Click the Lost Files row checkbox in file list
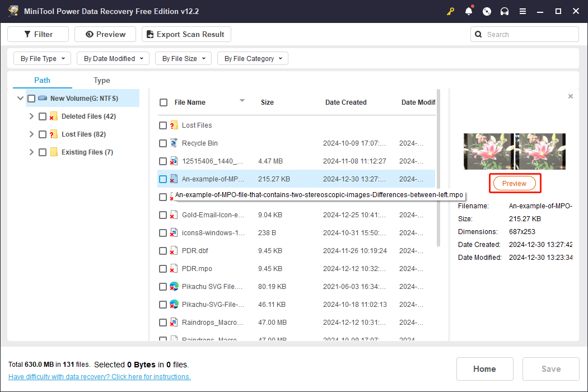588x392 pixels. 163,125
